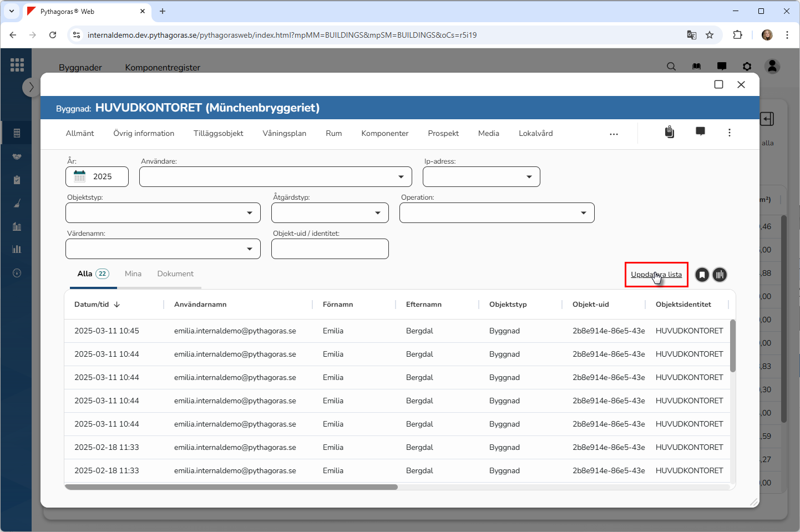Open the Dokument tab
Screen dimensions: 800x532
175,273
